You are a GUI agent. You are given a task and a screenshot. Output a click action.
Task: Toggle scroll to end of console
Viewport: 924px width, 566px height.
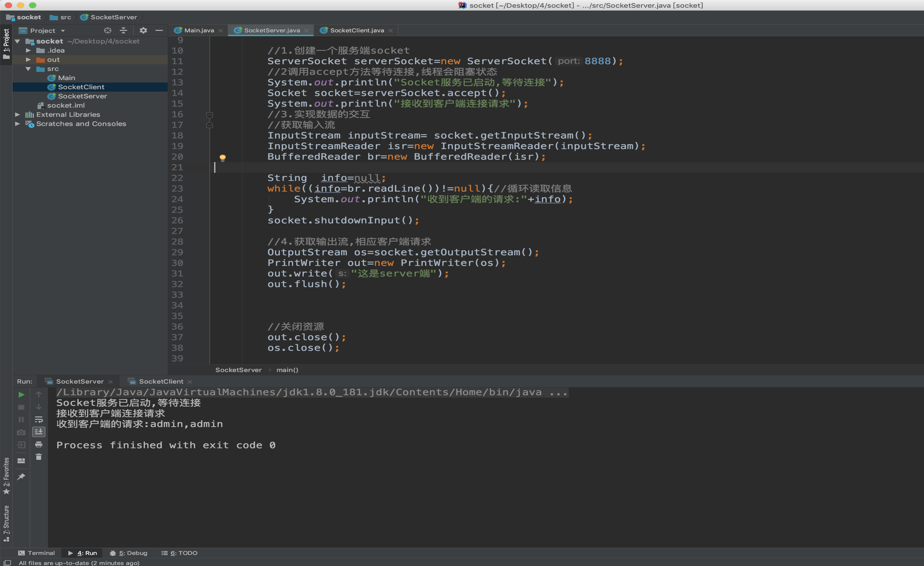(x=39, y=432)
